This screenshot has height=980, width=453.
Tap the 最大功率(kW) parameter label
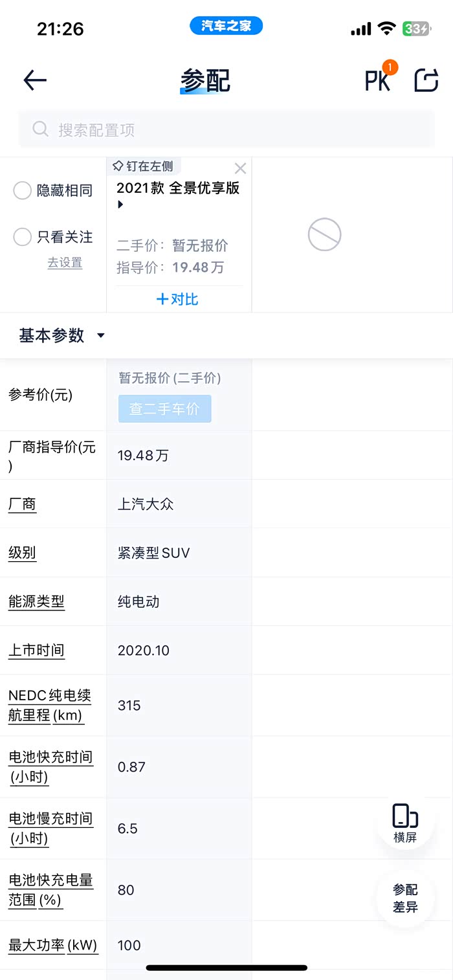click(x=52, y=945)
